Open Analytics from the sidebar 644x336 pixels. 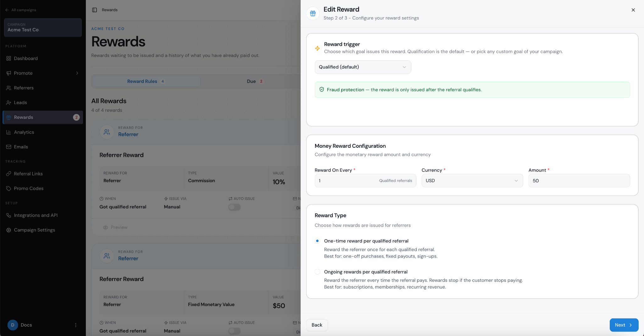pyautogui.click(x=43, y=132)
